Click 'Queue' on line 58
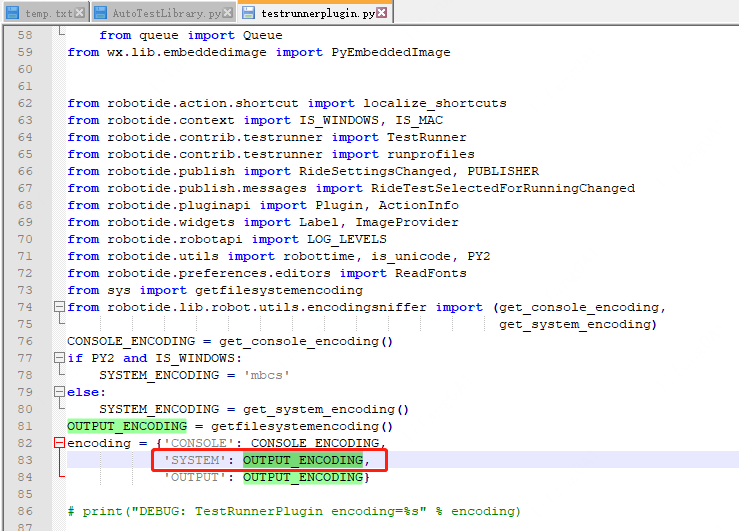 tap(263, 35)
